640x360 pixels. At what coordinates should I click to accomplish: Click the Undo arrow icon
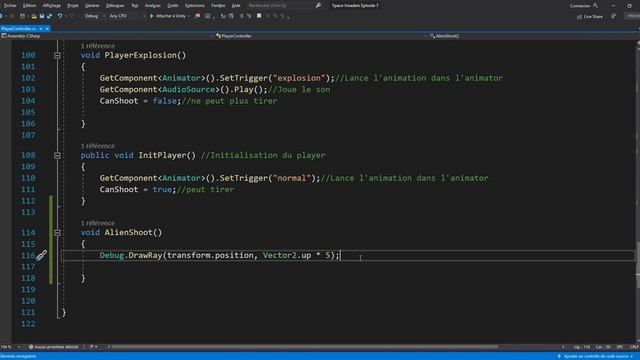pyautogui.click(x=60, y=16)
